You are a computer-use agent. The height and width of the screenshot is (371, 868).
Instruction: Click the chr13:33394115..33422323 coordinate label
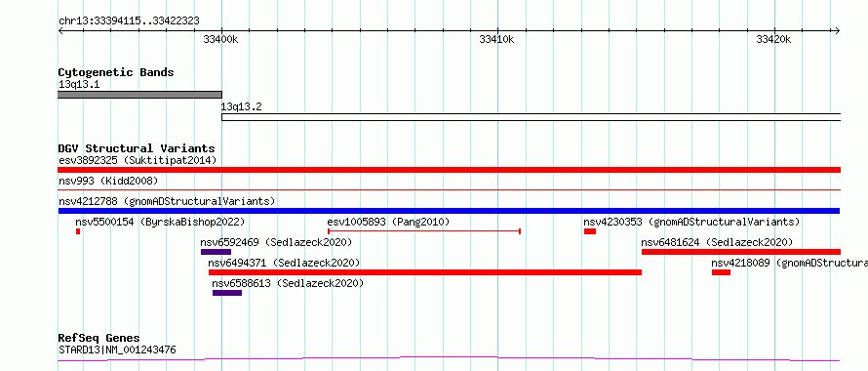[129, 21]
